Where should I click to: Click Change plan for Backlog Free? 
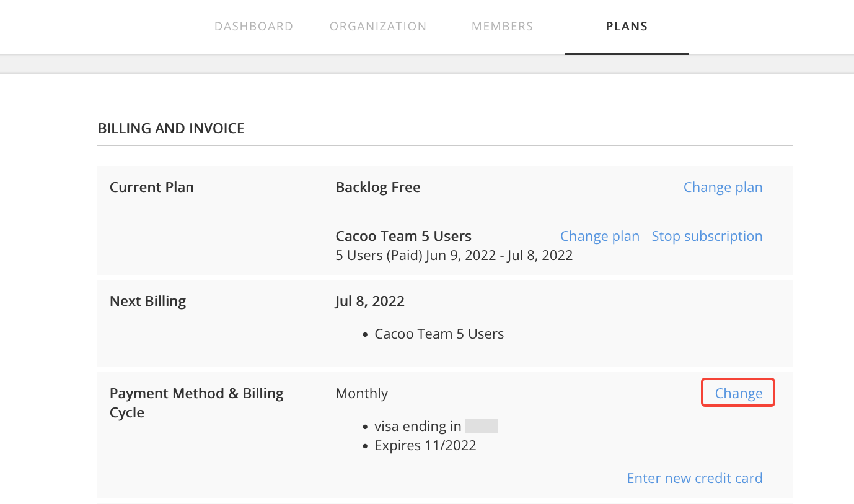tap(723, 187)
